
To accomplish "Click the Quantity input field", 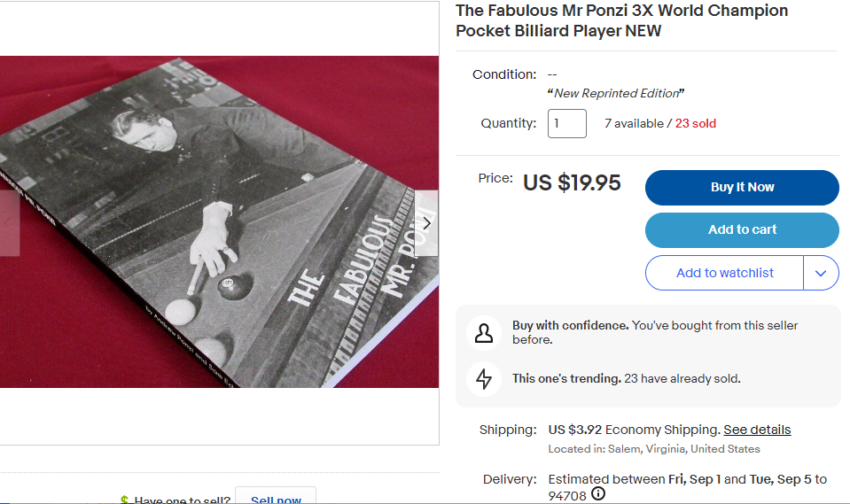I will tap(566, 123).
